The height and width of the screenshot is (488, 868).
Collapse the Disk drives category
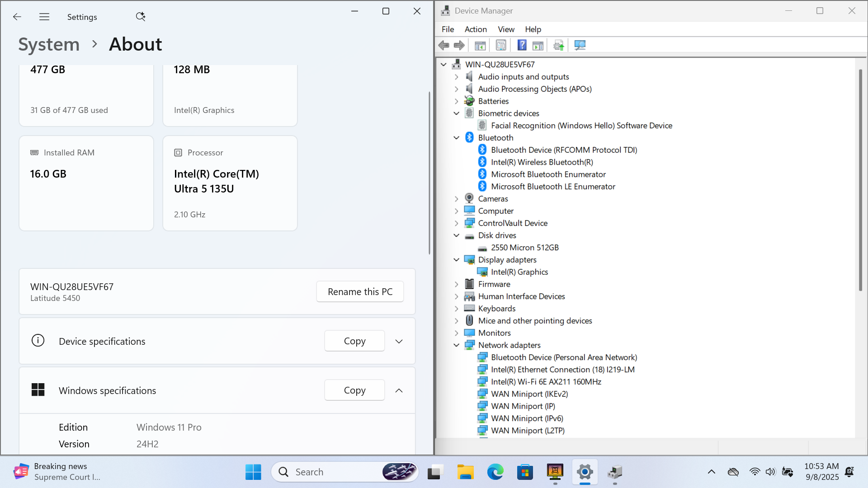pos(457,235)
